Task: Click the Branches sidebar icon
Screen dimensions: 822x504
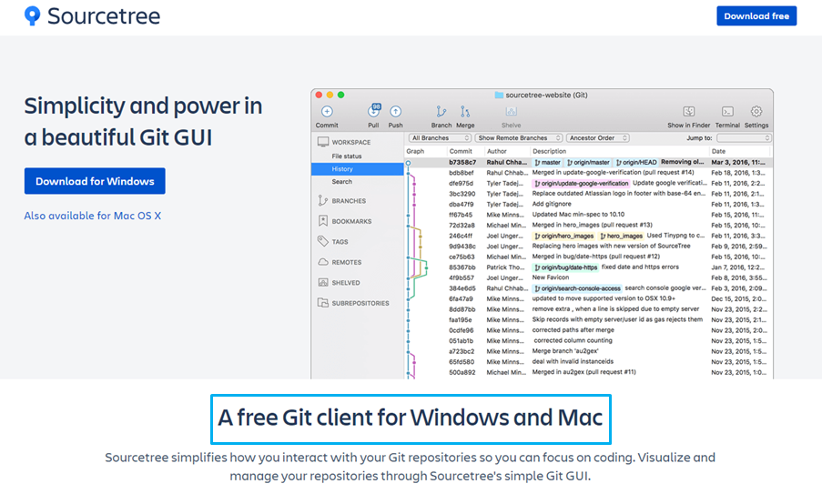Action: (322, 201)
